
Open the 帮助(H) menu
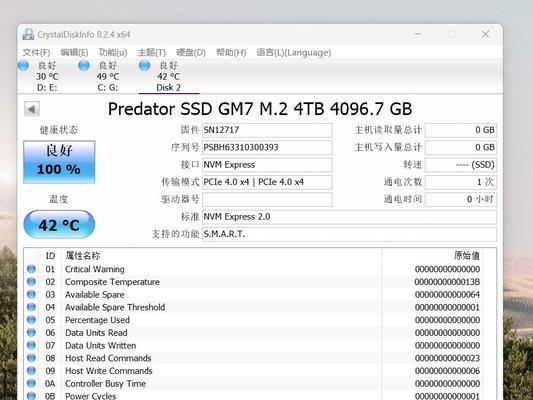231,53
